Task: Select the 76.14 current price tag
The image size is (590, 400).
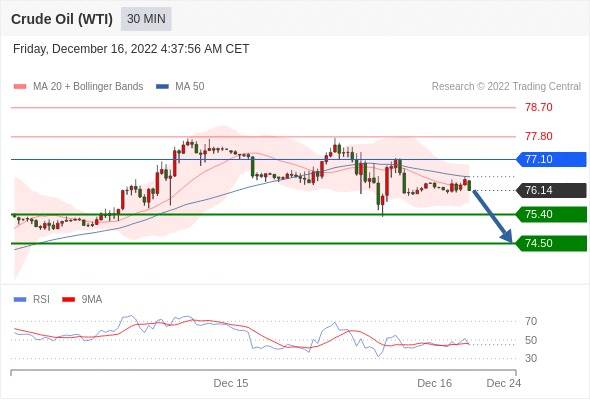Action: [x=551, y=190]
